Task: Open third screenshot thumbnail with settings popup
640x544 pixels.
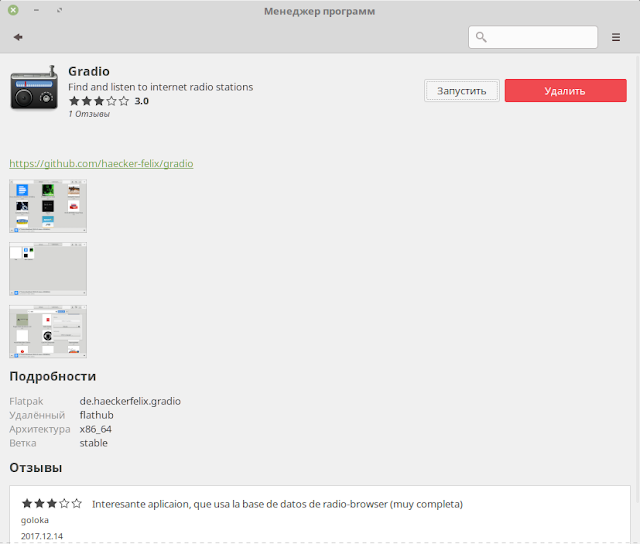Action: pyautogui.click(x=48, y=331)
